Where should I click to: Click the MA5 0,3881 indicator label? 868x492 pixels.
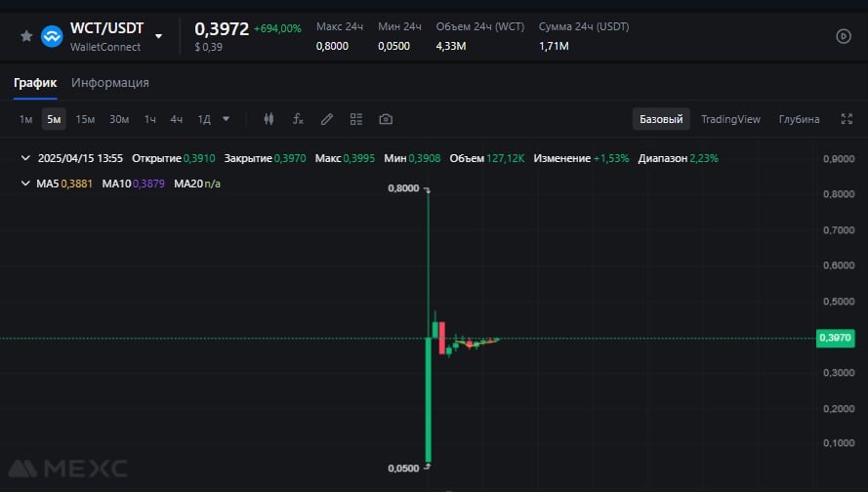[x=64, y=184]
